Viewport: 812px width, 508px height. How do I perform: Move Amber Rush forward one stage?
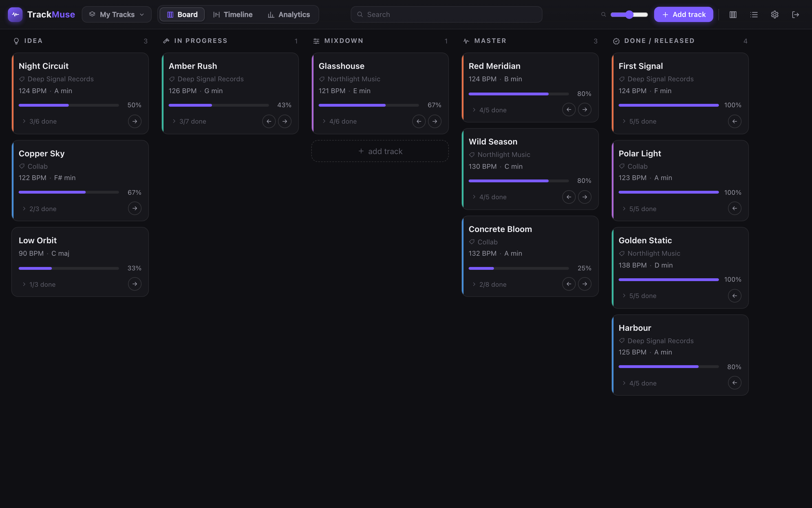[x=284, y=121]
